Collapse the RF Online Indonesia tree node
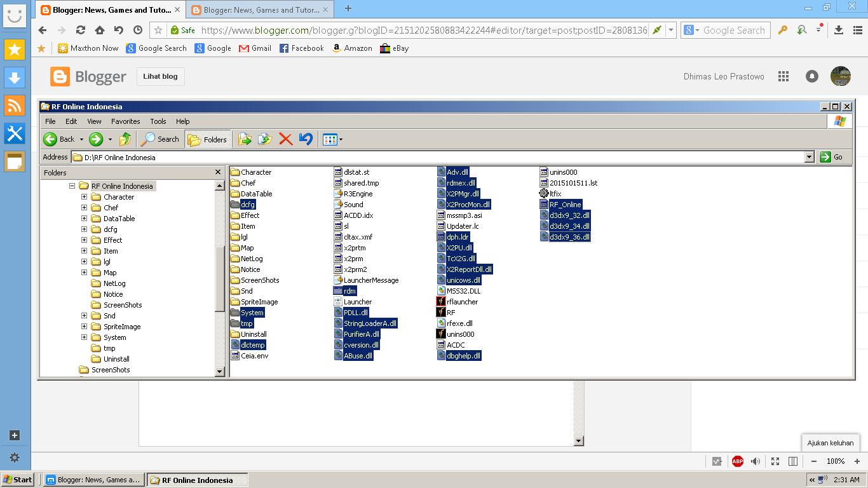This screenshot has height=488, width=868. coord(72,186)
